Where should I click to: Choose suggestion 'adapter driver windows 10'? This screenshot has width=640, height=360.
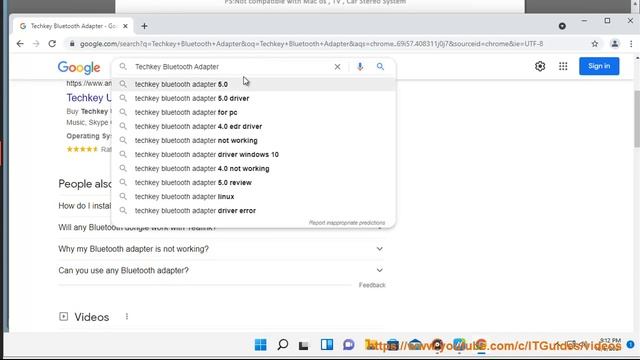coord(253,155)
